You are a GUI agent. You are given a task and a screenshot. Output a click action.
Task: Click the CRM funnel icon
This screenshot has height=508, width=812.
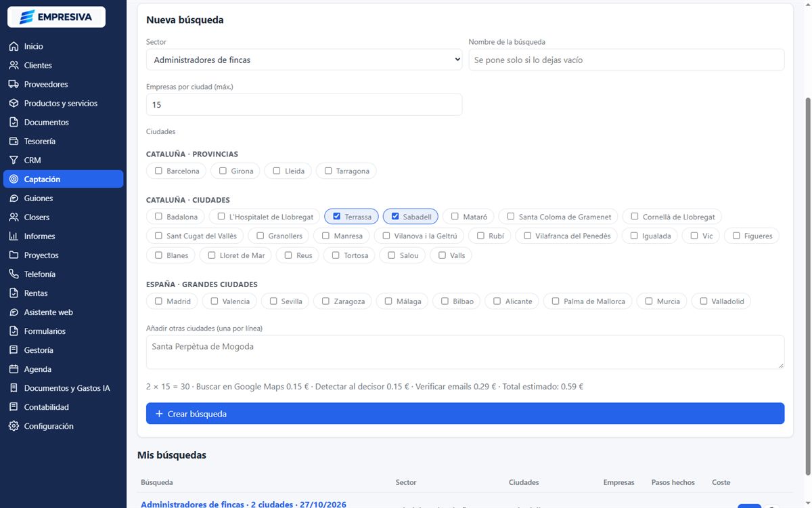click(14, 161)
